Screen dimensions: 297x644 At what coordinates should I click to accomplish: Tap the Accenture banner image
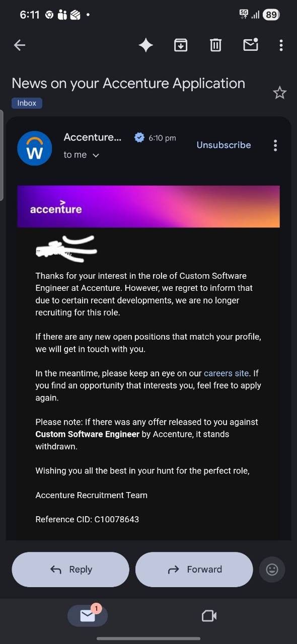pos(148,207)
